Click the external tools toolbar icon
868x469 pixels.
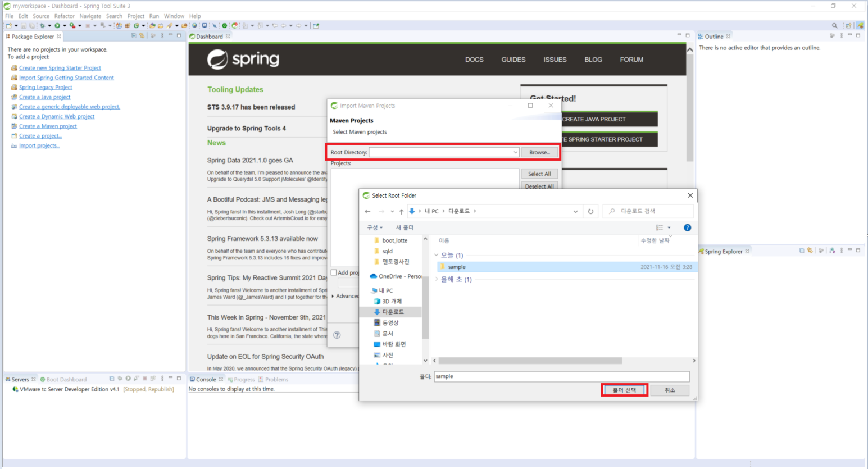pyautogui.click(x=72, y=25)
